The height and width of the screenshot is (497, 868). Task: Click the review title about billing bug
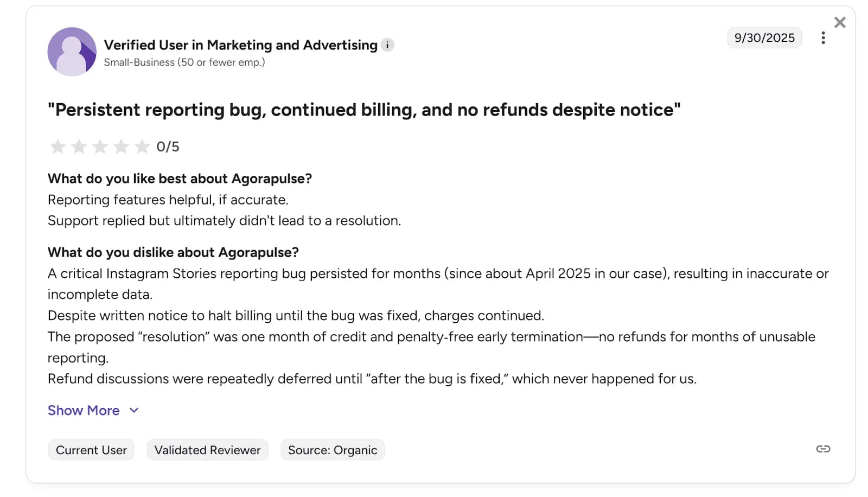tap(363, 110)
